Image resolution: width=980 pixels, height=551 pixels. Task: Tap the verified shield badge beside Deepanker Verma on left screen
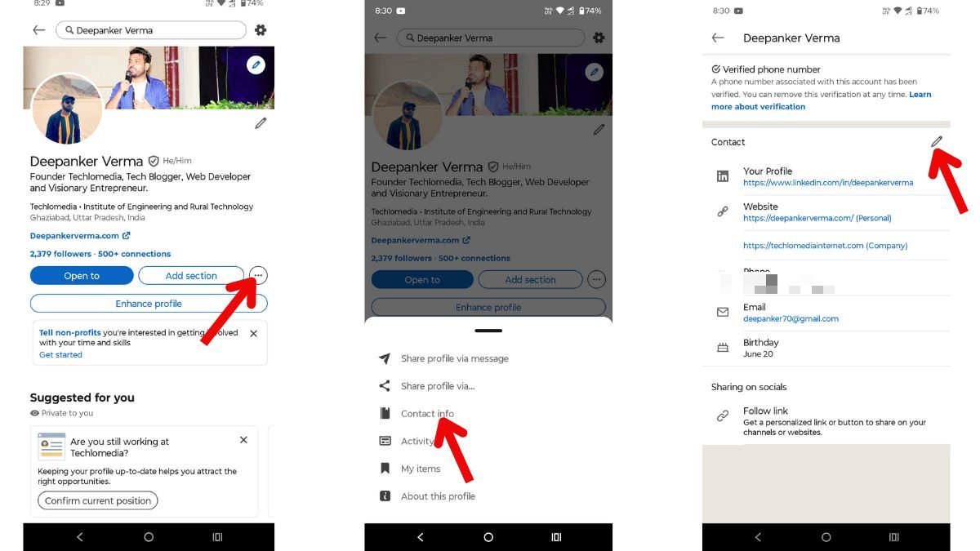pos(153,162)
